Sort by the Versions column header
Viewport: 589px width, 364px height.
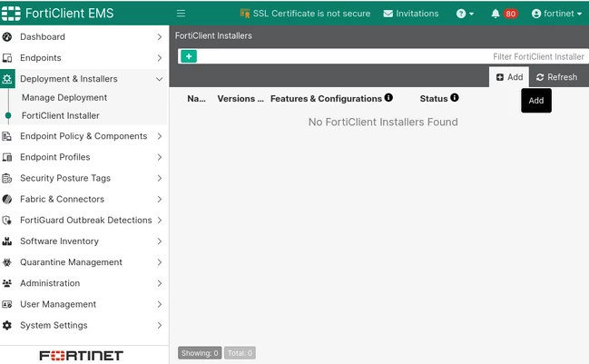coord(241,98)
